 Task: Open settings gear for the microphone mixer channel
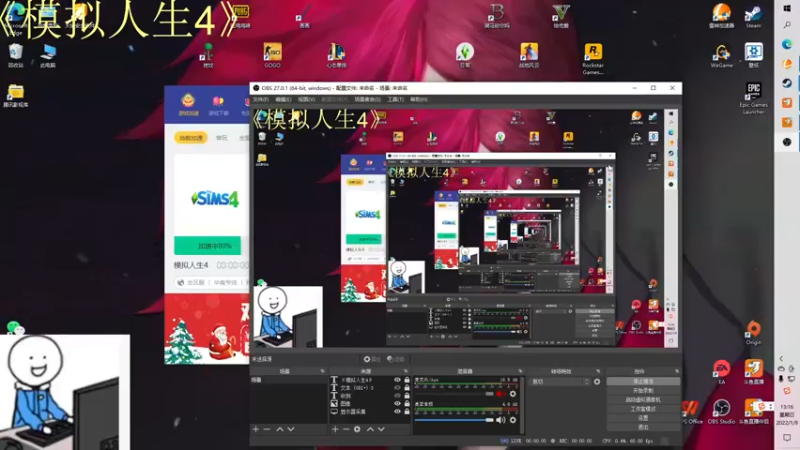point(513,394)
